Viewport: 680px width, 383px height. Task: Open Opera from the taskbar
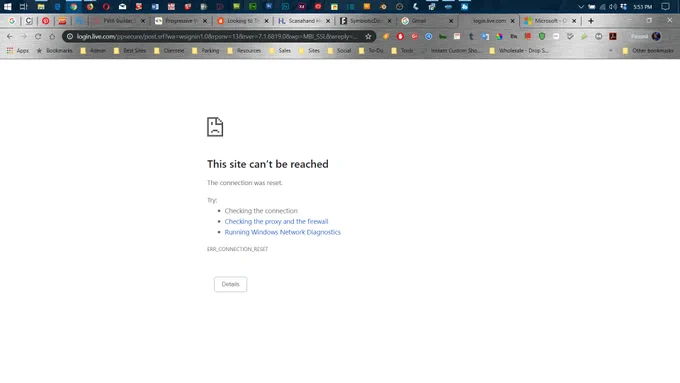pos(106,7)
